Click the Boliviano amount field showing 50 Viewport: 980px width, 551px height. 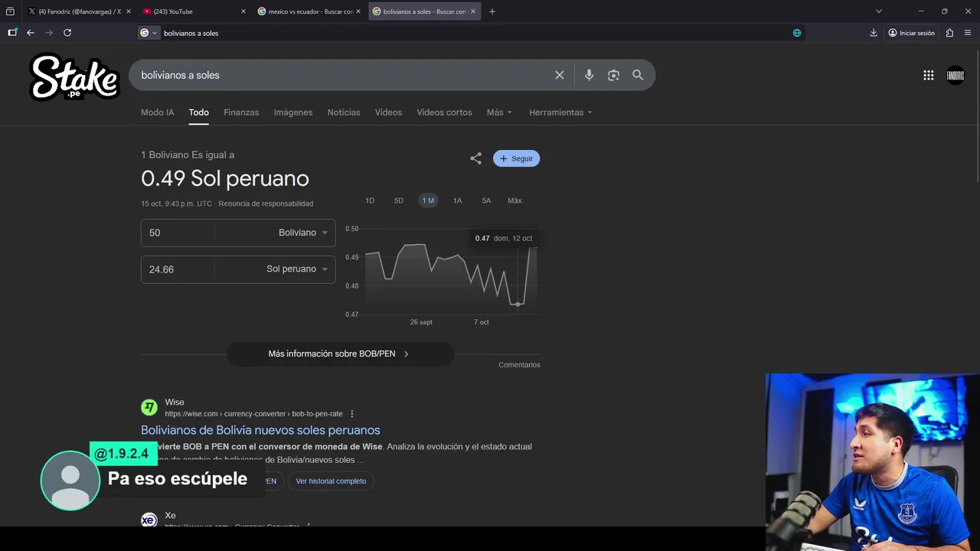pyautogui.click(x=178, y=233)
